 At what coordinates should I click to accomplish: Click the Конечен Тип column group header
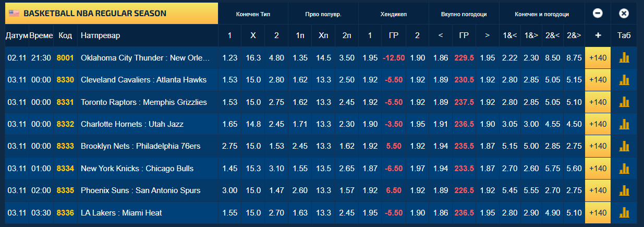coord(253,14)
